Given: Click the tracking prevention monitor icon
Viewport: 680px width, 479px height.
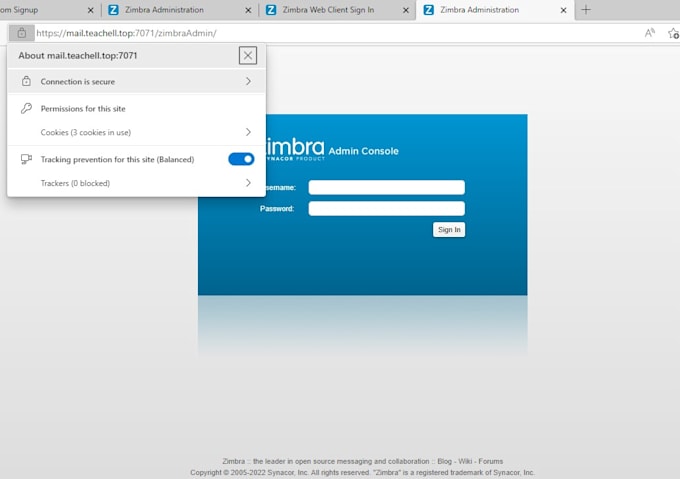Looking at the screenshot, I should point(26,159).
